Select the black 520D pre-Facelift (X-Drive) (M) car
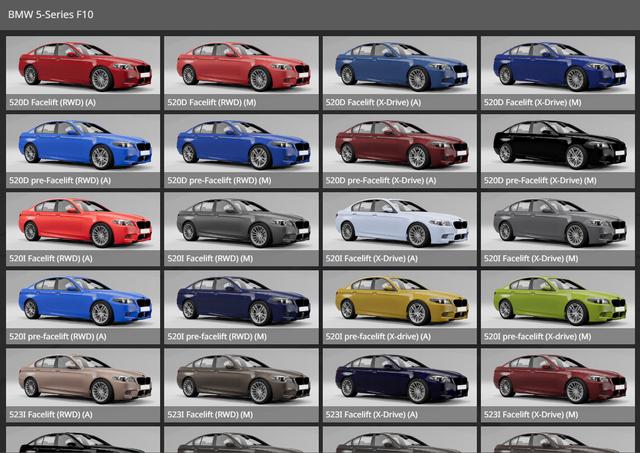The height and width of the screenshot is (453, 640). pyautogui.click(x=558, y=143)
